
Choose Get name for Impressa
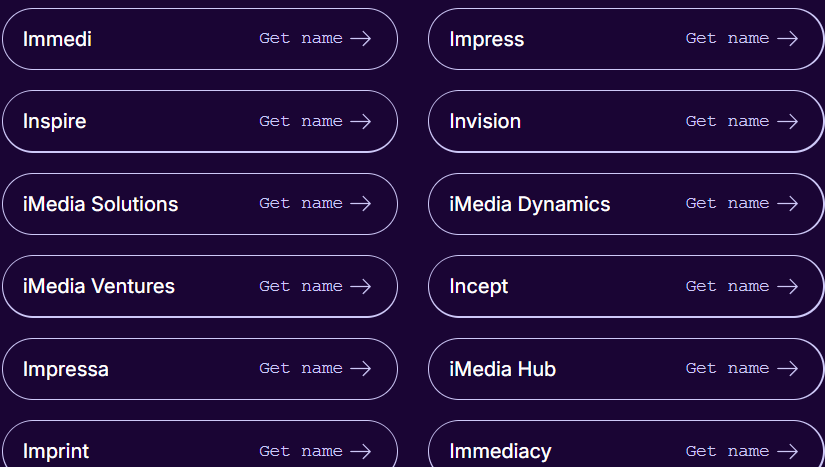[x=300, y=369]
